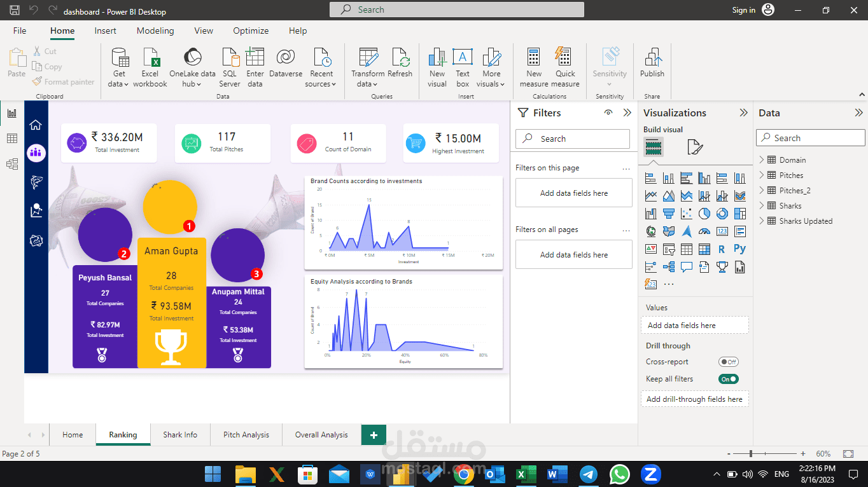This screenshot has height=487, width=868.
Task: Expand the Domain table in Data pane
Action: tap(762, 160)
